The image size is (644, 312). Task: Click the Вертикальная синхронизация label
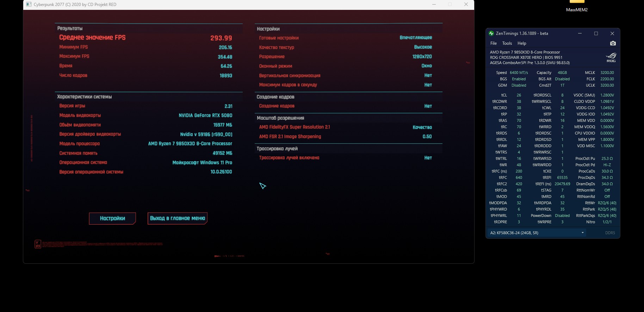click(x=290, y=76)
